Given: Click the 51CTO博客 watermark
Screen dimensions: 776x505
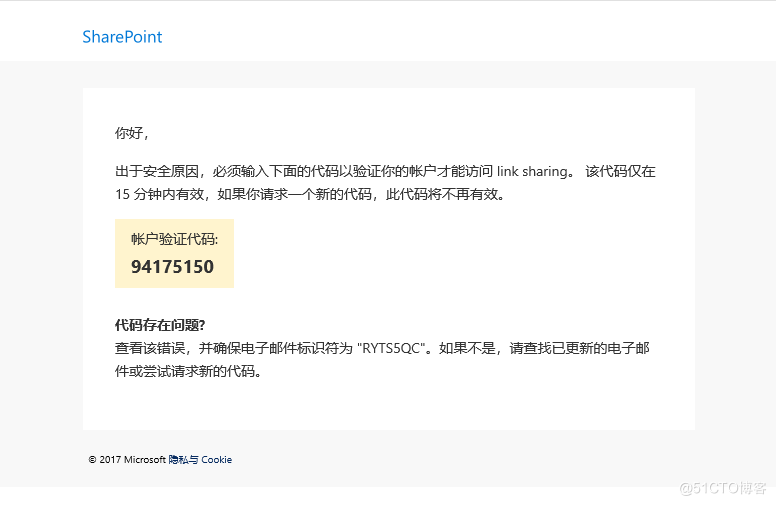Looking at the screenshot, I should point(723,488).
